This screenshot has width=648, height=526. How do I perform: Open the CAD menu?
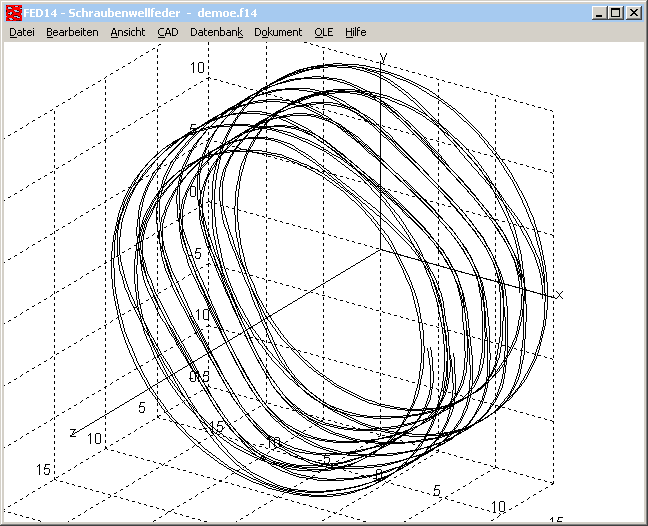[x=167, y=32]
